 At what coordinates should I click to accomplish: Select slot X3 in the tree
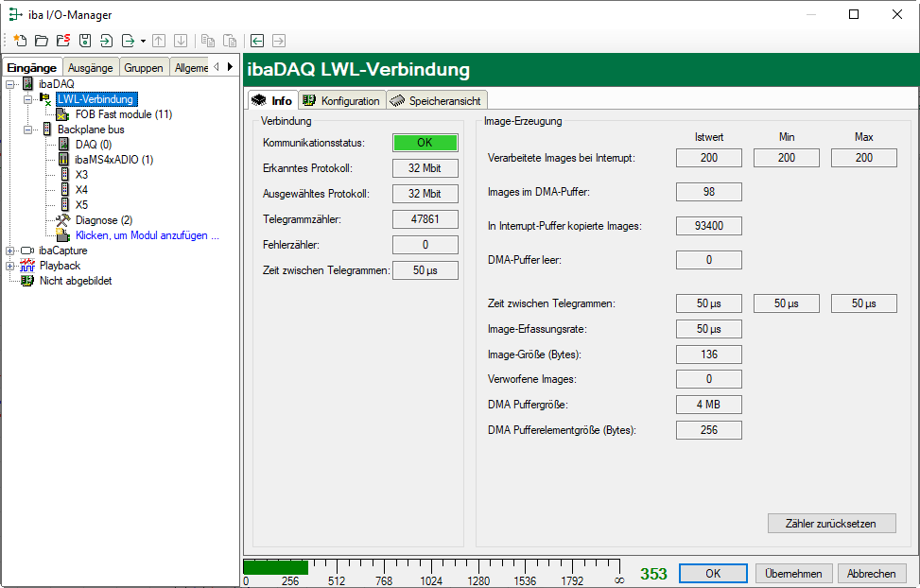click(81, 175)
